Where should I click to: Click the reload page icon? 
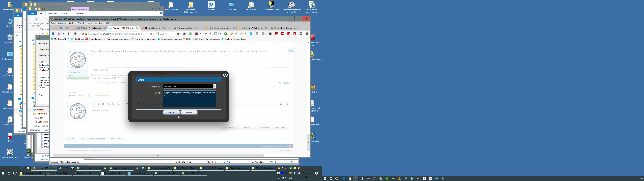pos(151,34)
